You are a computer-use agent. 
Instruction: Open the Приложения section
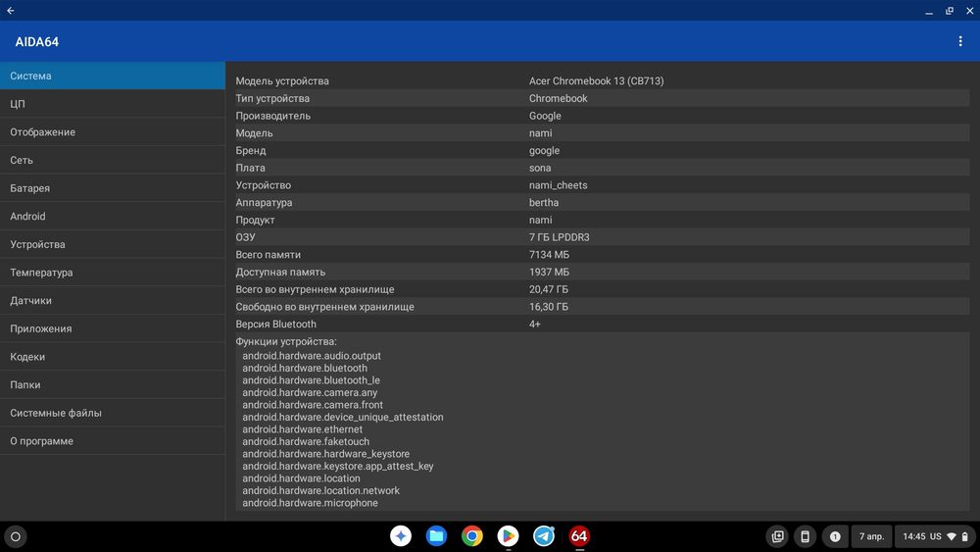(113, 328)
